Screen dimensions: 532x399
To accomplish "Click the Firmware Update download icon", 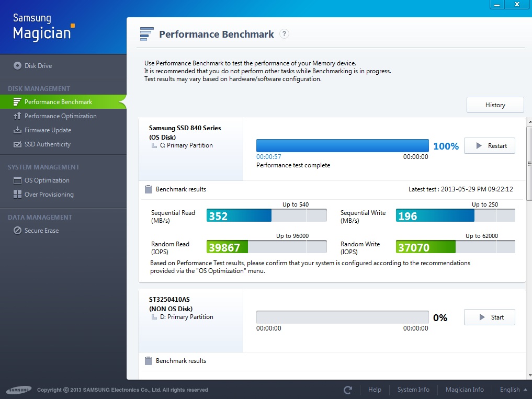I will (x=17, y=130).
